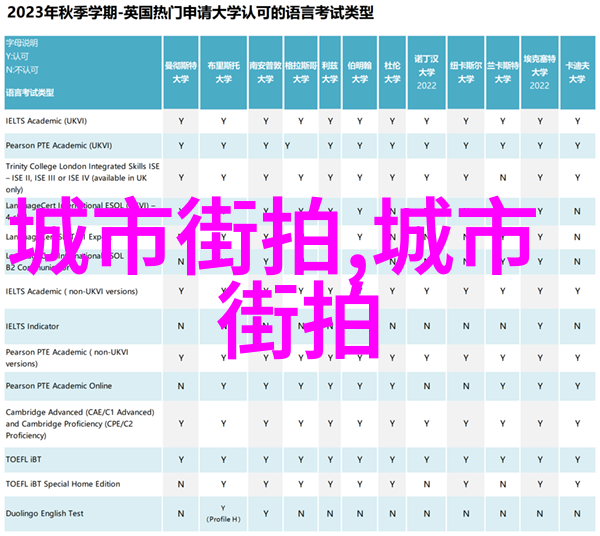Click Y for Cambridge Advanced under 布里斯托大学
The width and height of the screenshot is (600, 536).
coord(223,424)
